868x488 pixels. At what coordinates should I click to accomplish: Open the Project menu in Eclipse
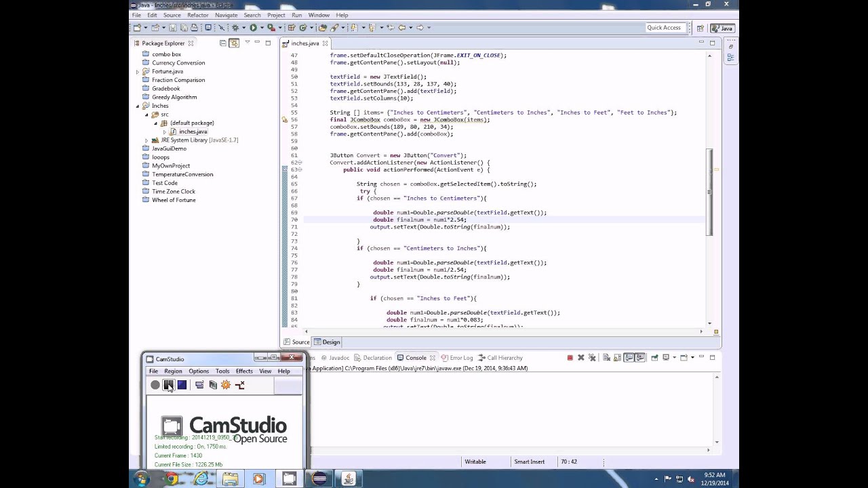tap(276, 15)
